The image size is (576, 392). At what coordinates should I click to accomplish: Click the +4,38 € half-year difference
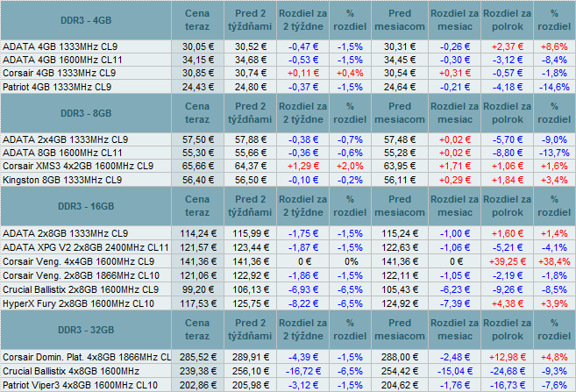point(508,303)
